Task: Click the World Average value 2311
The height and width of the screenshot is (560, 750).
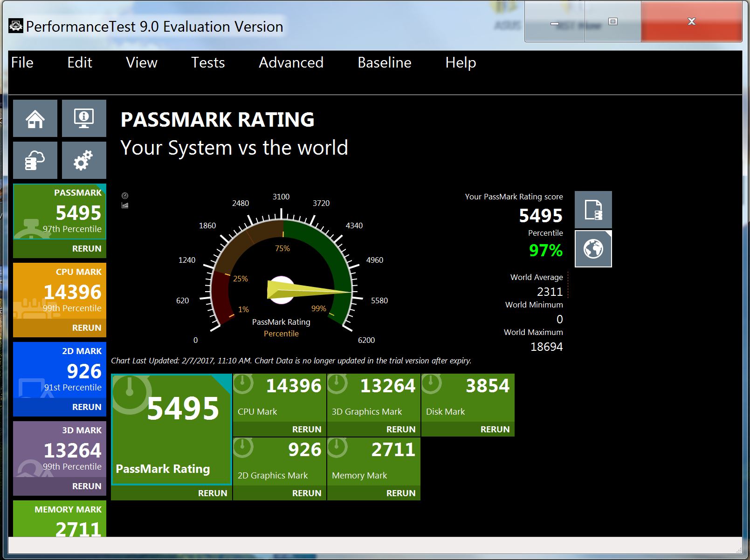Action: point(550,292)
